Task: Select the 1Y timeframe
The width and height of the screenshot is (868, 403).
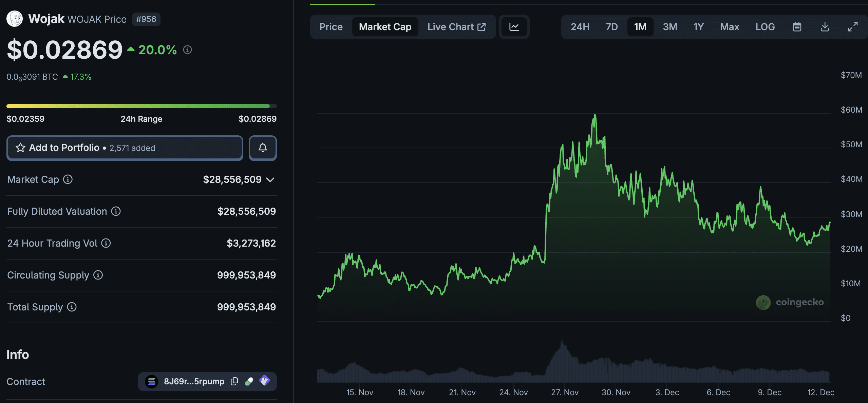Action: (698, 26)
